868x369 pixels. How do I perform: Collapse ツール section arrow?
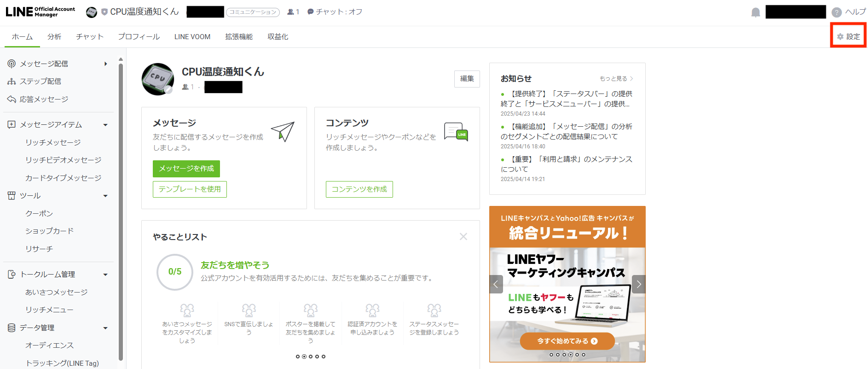tap(105, 196)
